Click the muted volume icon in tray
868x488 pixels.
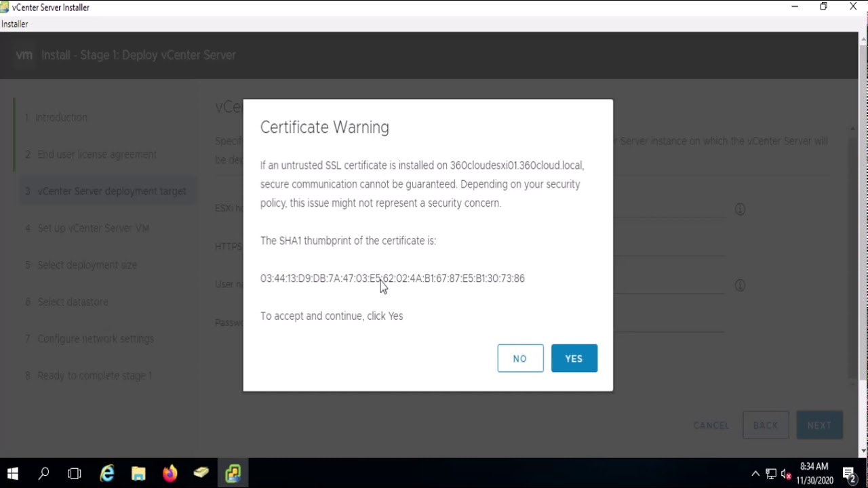(x=787, y=474)
